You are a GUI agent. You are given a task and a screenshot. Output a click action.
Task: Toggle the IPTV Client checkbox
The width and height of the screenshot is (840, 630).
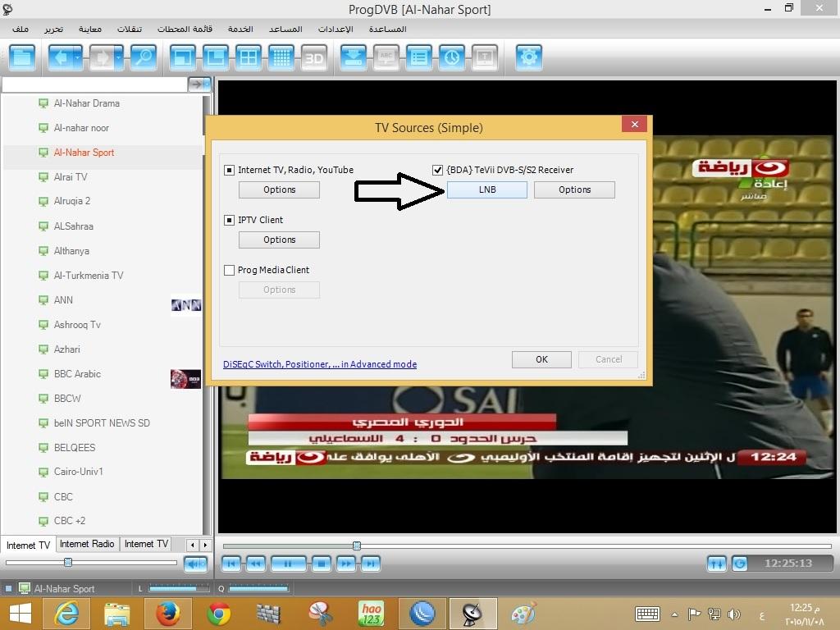coord(230,220)
